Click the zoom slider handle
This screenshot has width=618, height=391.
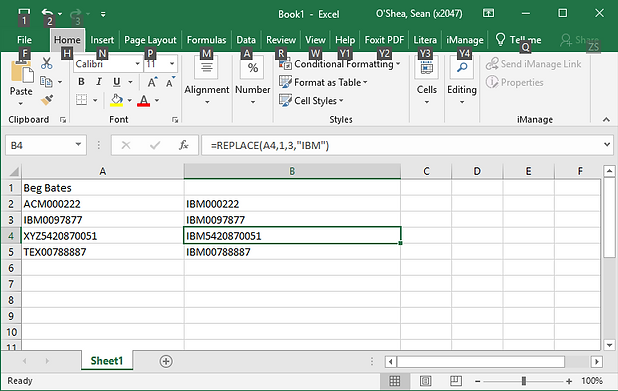point(523,381)
